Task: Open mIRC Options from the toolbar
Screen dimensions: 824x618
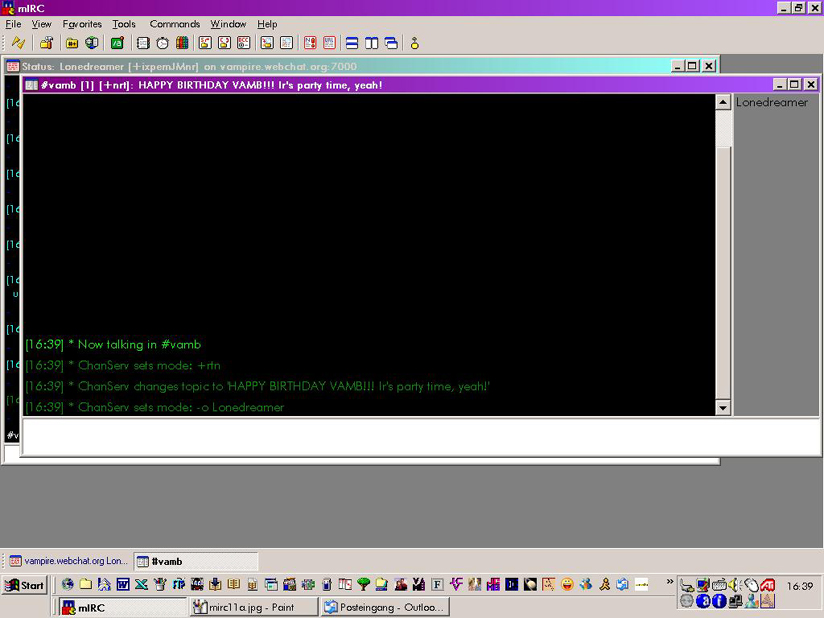Action: 46,43
